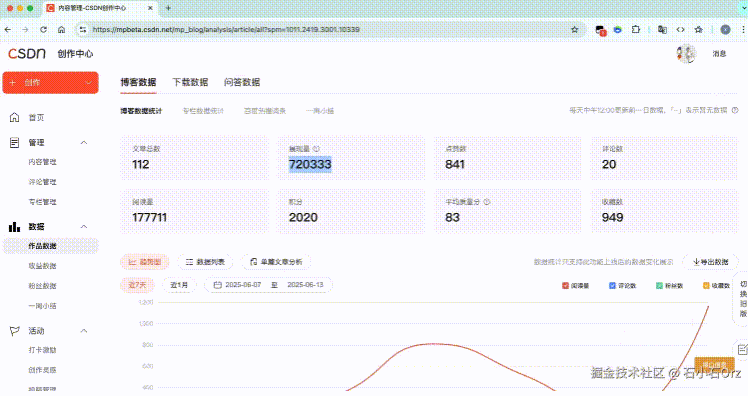
Task: Open 作品数据 in sidebar
Action: [x=51, y=246]
